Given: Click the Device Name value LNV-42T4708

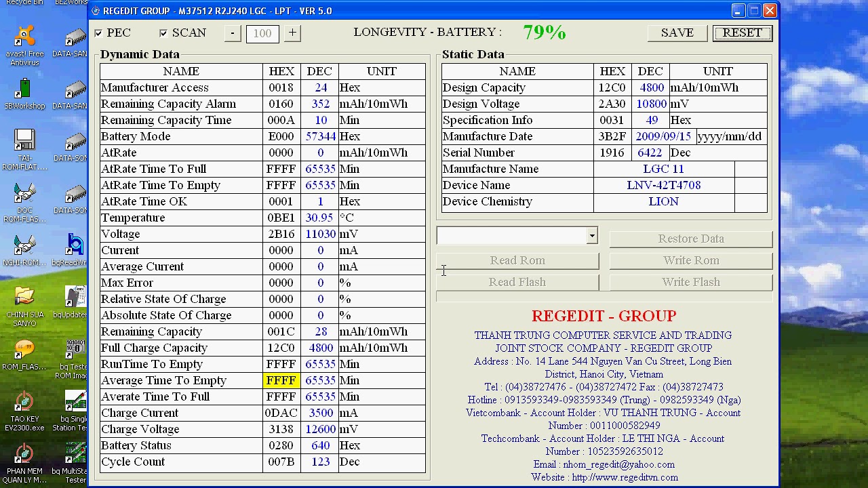Looking at the screenshot, I should point(663,185).
